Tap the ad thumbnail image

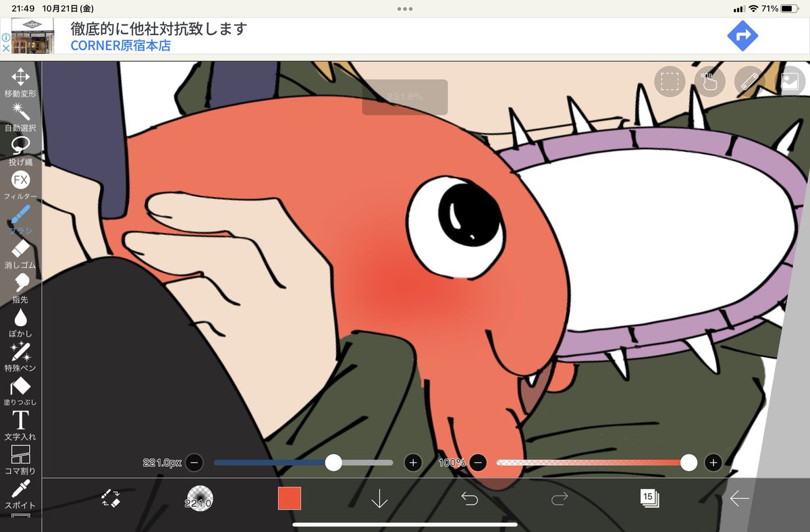coord(32,36)
